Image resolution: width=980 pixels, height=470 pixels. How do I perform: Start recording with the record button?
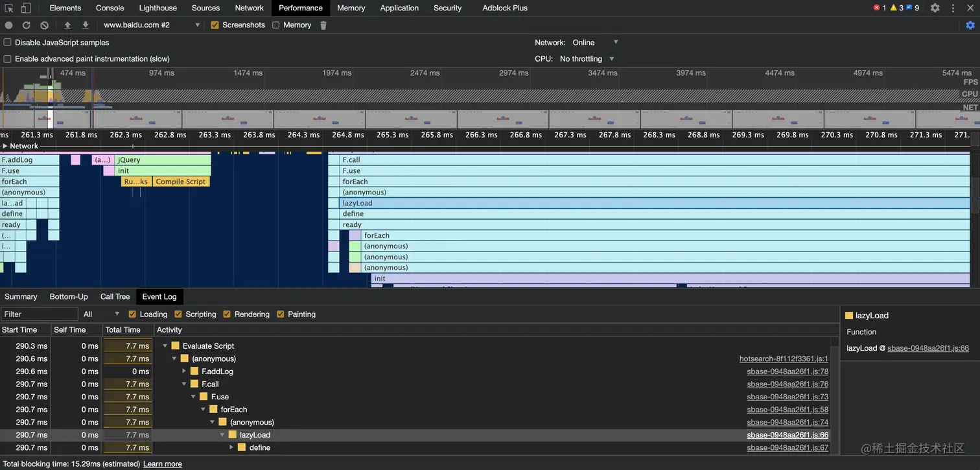point(9,25)
